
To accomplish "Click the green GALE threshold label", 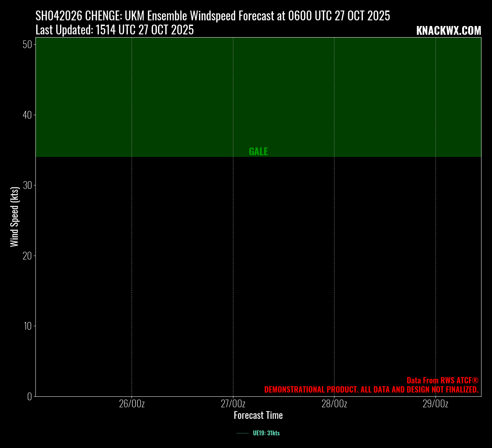I will [x=258, y=152].
